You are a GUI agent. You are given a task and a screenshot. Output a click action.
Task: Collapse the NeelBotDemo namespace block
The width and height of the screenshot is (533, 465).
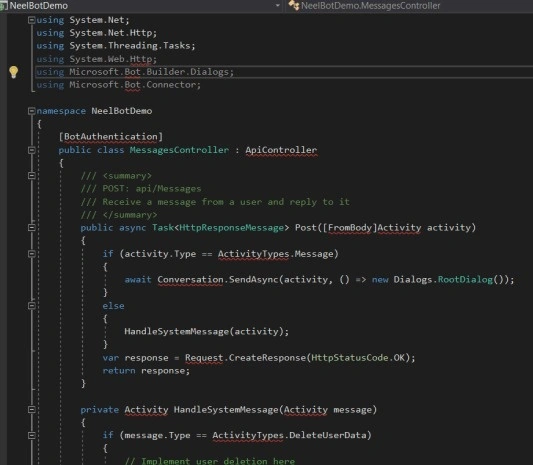tap(32, 111)
